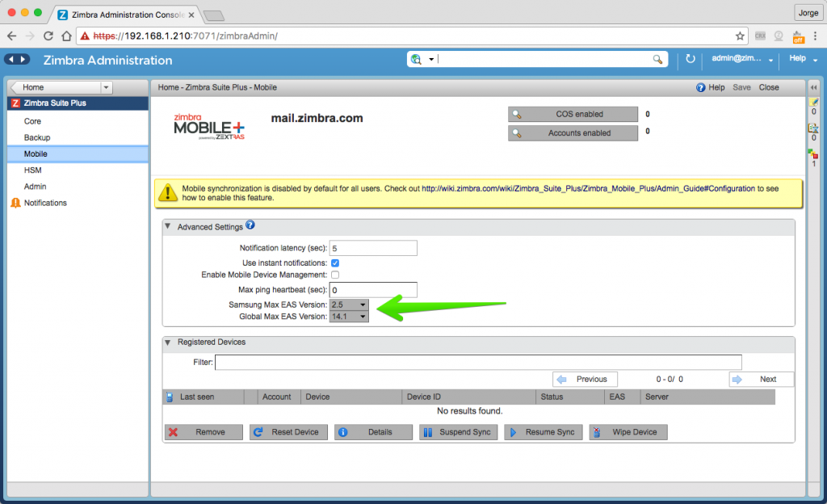This screenshot has width=827, height=504.
Task: Open the blue question mark Help icon
Action: [x=700, y=87]
